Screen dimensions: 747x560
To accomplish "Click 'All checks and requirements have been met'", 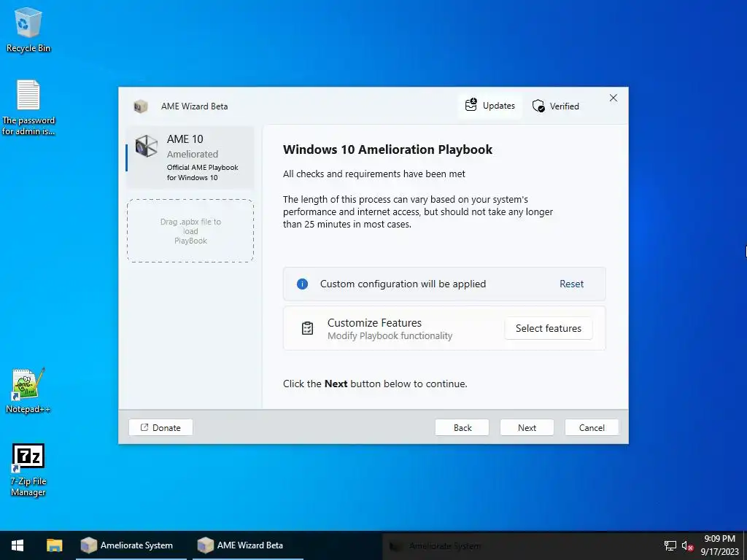I will click(x=374, y=174).
